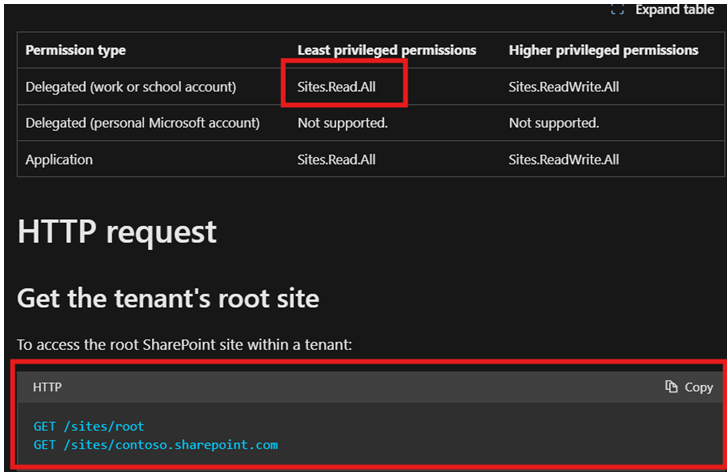Viewport: 727px width, 472px height.
Task: Click Sites.ReadWrite.All in the work or school account row
Action: [564, 87]
